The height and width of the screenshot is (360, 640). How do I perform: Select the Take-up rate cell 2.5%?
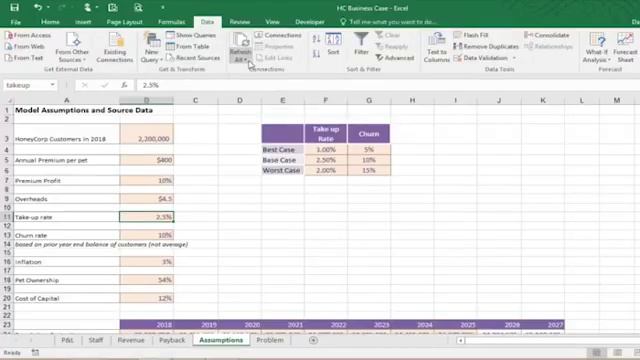coord(147,217)
